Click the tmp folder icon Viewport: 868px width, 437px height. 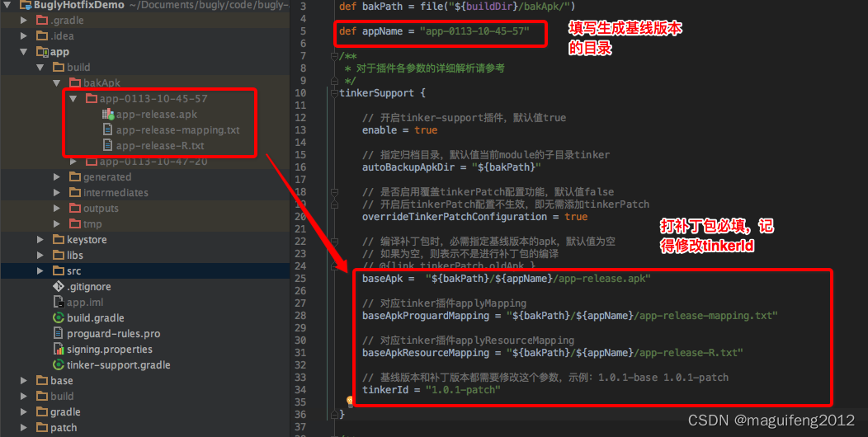(75, 224)
